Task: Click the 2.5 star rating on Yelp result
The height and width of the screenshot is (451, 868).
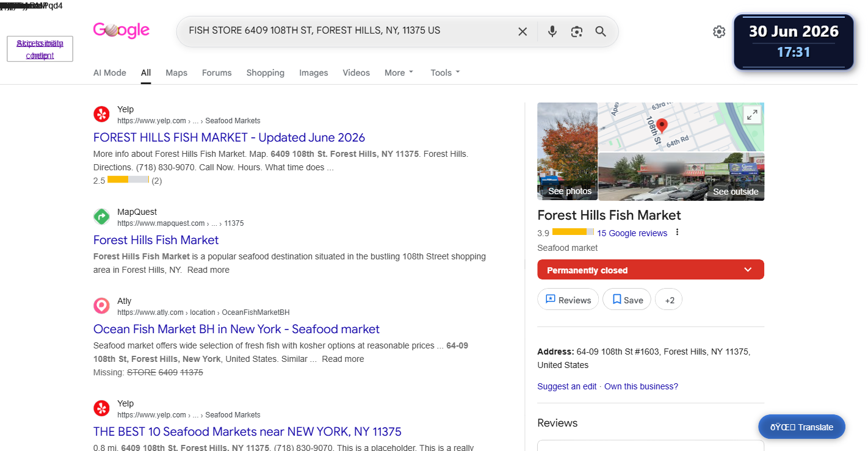Action: click(128, 180)
